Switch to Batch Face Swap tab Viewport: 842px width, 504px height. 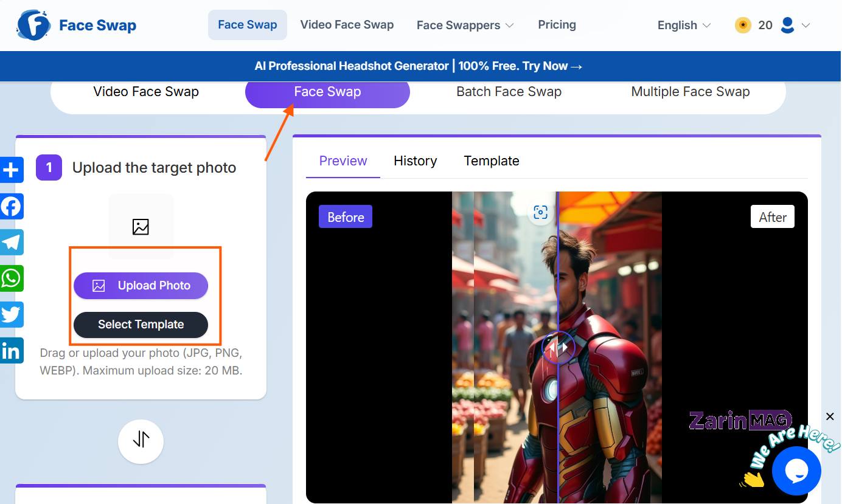pos(509,92)
